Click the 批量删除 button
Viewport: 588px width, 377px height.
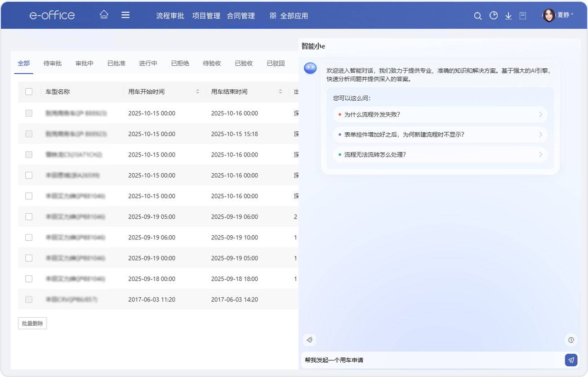click(32, 323)
